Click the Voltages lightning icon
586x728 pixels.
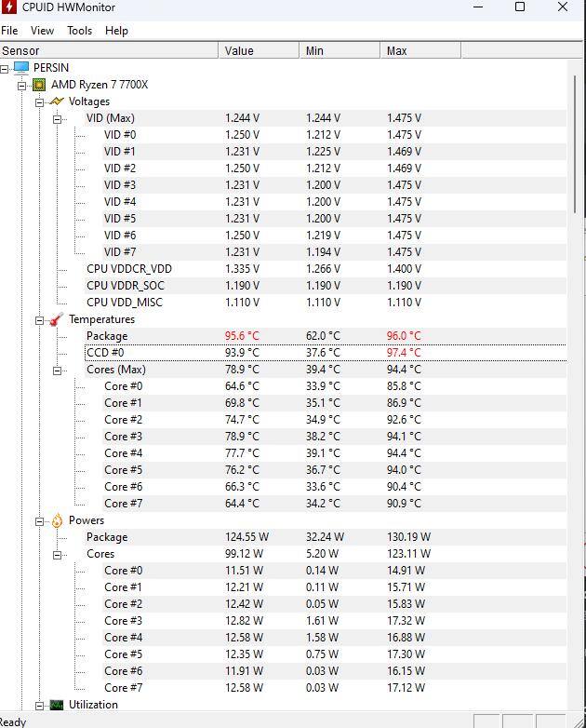[x=57, y=101]
